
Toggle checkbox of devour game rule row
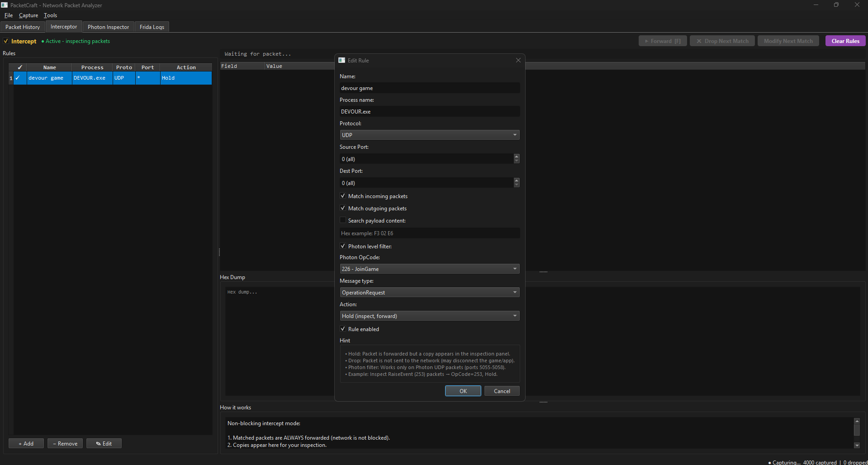[x=18, y=78]
